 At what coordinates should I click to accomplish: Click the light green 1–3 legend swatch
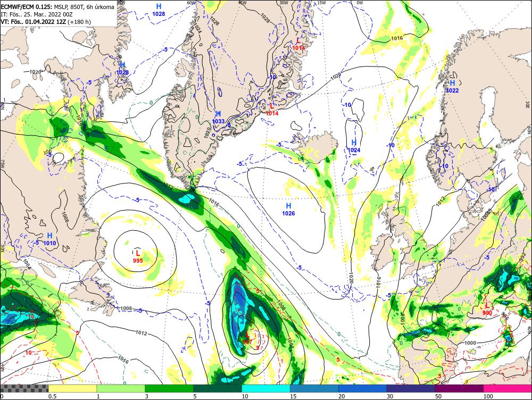click(121, 388)
